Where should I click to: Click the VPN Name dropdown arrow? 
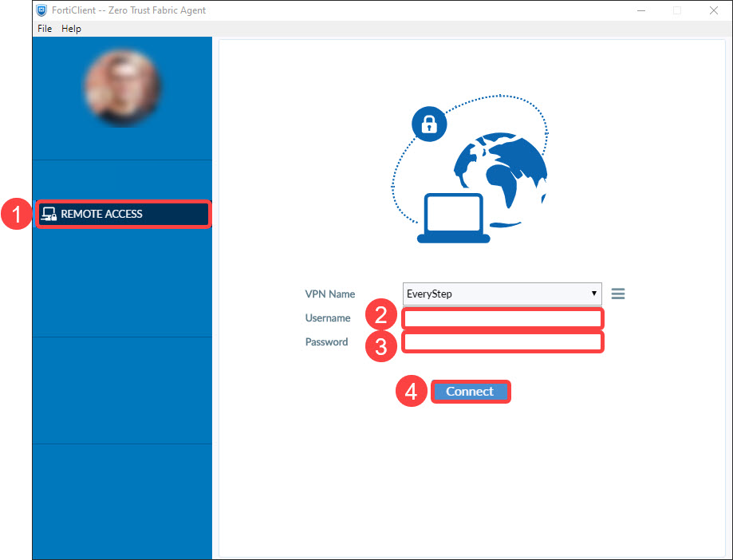coord(594,294)
